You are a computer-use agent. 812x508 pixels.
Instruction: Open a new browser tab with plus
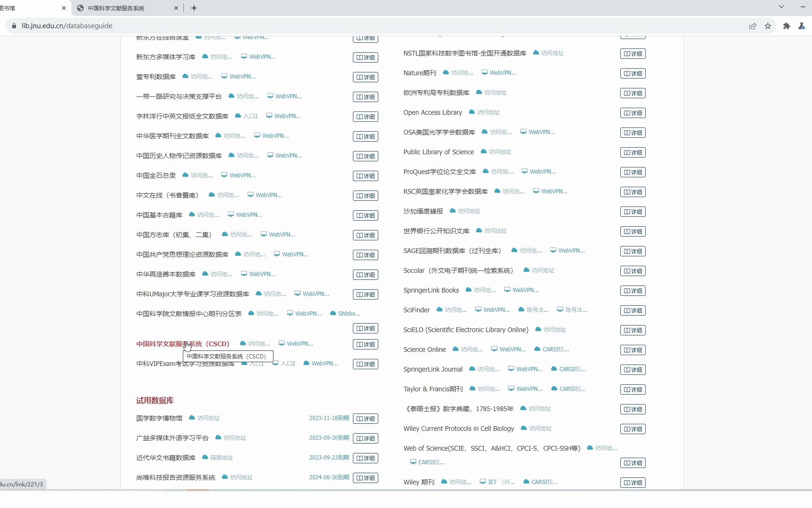(194, 8)
